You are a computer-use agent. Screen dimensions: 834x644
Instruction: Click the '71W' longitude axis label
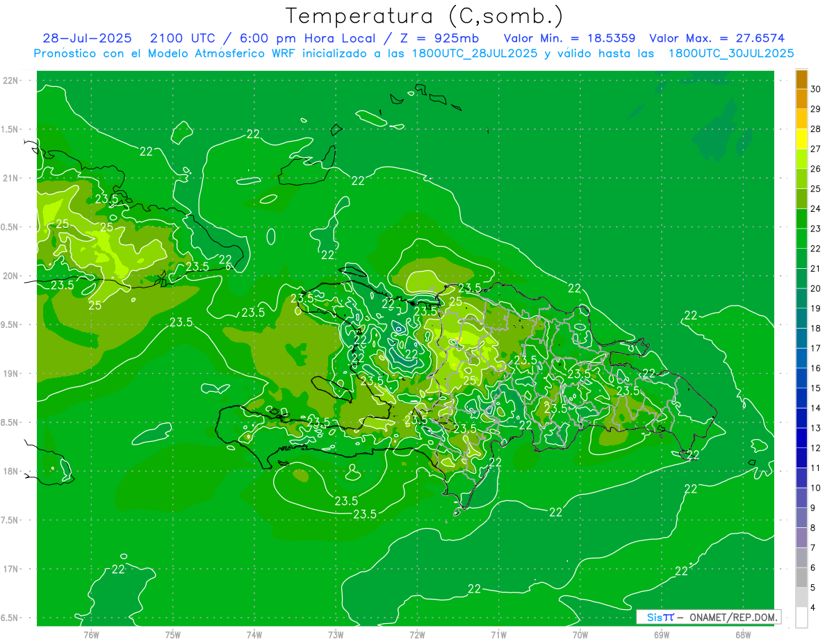point(498,635)
